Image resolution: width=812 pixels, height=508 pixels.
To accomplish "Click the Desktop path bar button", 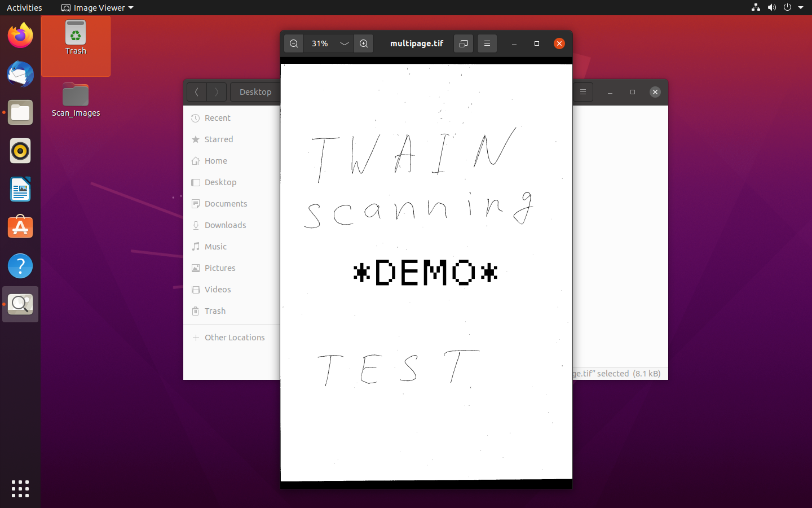I will (x=255, y=92).
